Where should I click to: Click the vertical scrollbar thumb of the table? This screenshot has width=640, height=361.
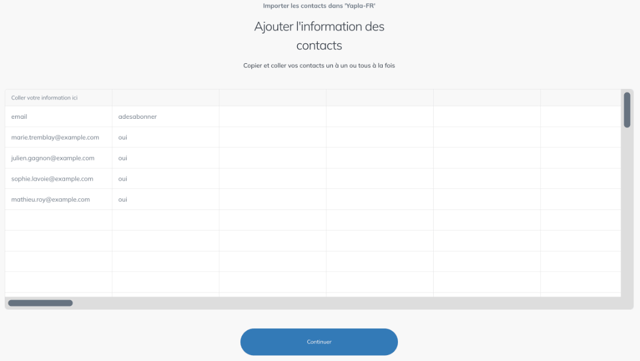627,110
